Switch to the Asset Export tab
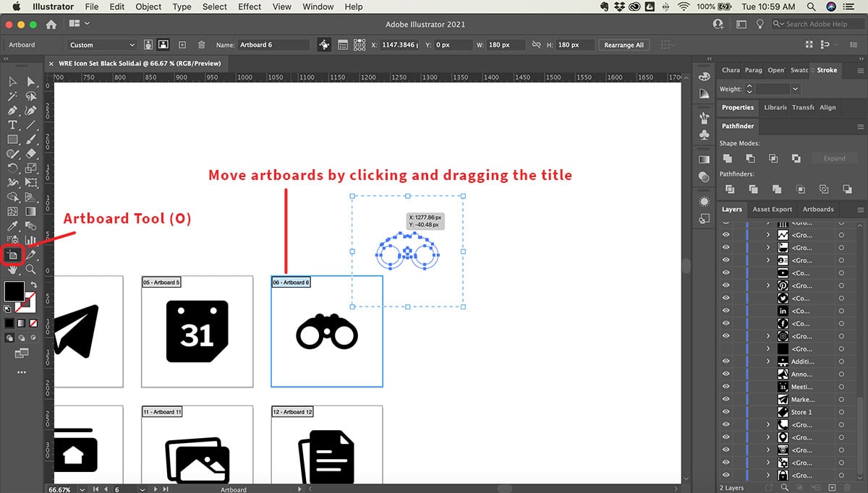 tap(772, 210)
